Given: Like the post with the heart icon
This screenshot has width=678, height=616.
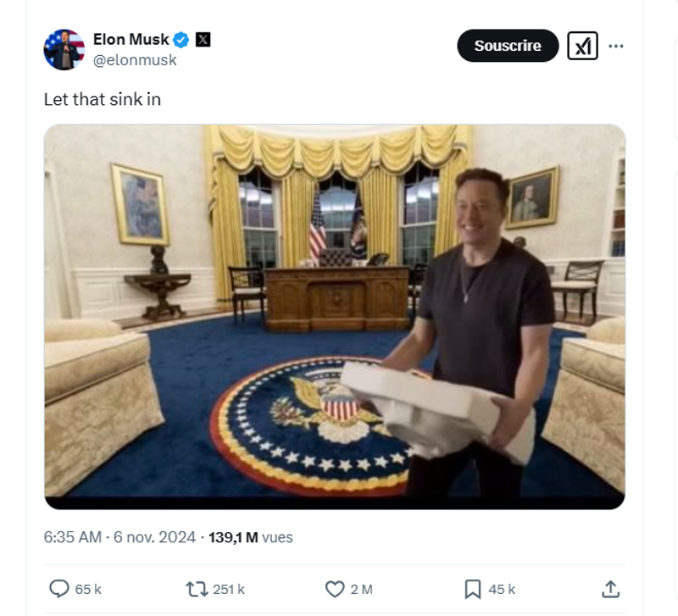Looking at the screenshot, I should (335, 589).
